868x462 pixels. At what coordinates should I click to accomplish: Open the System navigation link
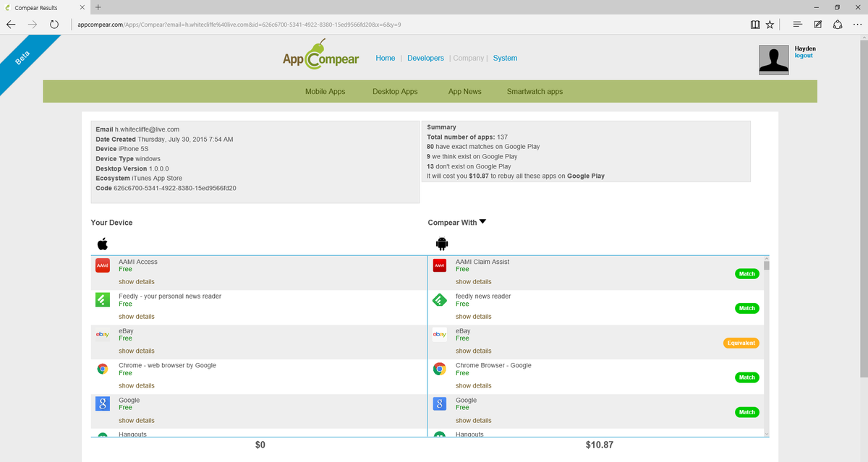(x=505, y=58)
